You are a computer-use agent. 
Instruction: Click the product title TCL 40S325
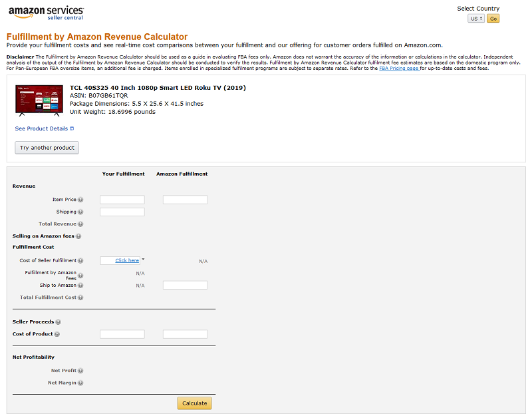pyautogui.click(x=158, y=88)
